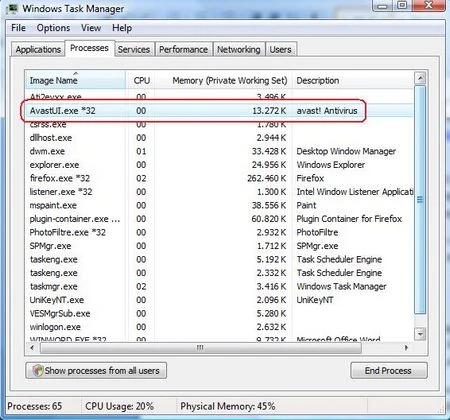
Task: Click the Physical Memory: 45% status
Action: pos(228,406)
